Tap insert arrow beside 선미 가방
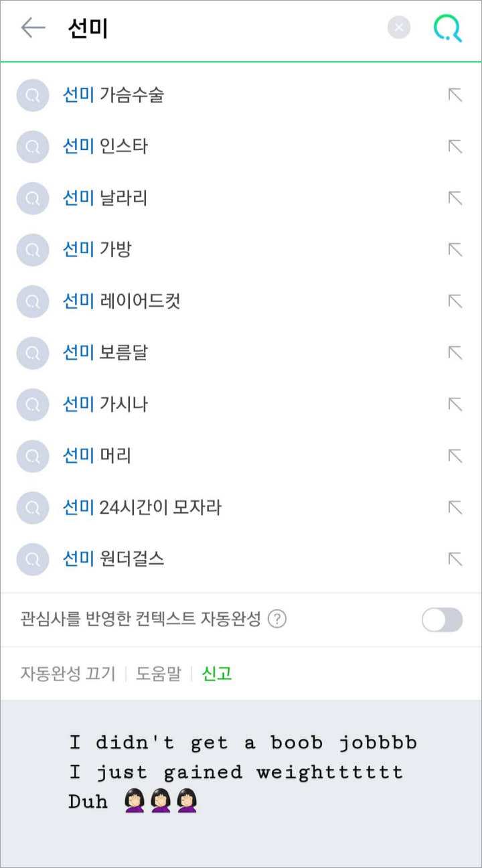The image size is (482, 868). [x=455, y=250]
